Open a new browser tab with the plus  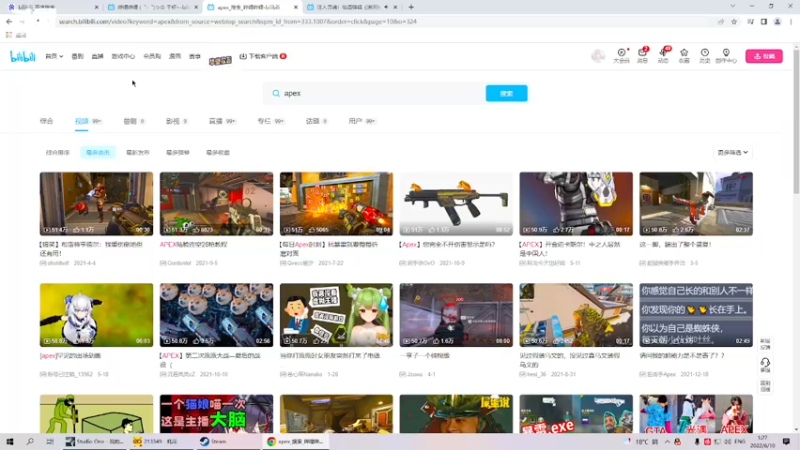point(411,7)
